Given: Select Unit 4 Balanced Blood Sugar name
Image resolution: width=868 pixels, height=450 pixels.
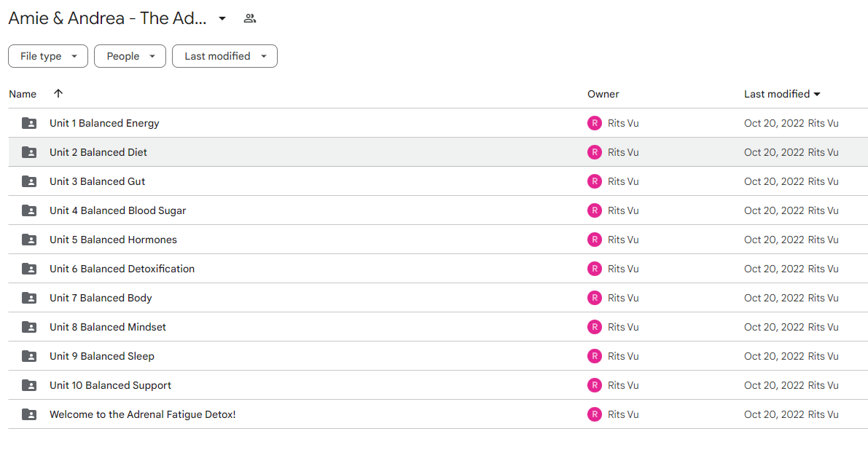Looking at the screenshot, I should point(118,210).
